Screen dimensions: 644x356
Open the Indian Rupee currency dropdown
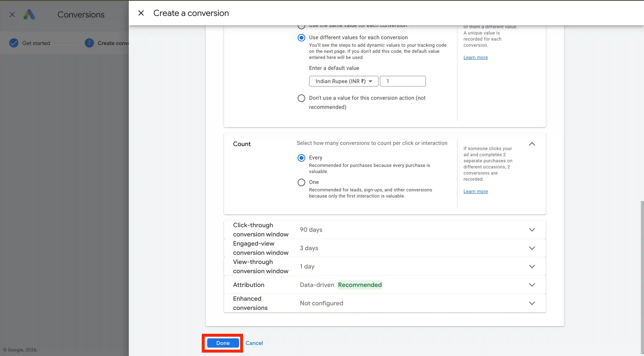[343, 81]
